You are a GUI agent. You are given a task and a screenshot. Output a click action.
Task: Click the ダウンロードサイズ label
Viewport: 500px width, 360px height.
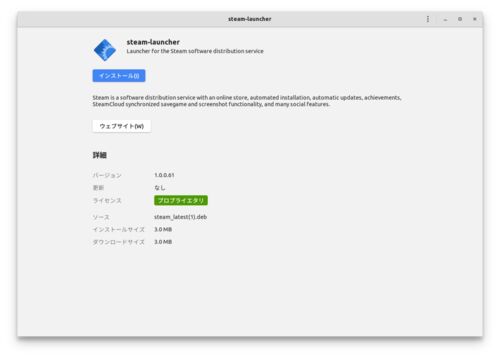(x=119, y=242)
